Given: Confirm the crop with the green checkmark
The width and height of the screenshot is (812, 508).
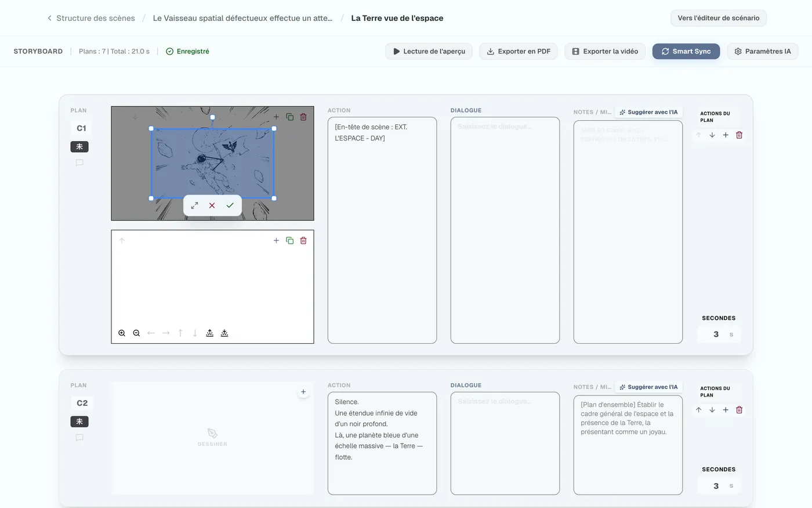Looking at the screenshot, I should click(x=230, y=206).
